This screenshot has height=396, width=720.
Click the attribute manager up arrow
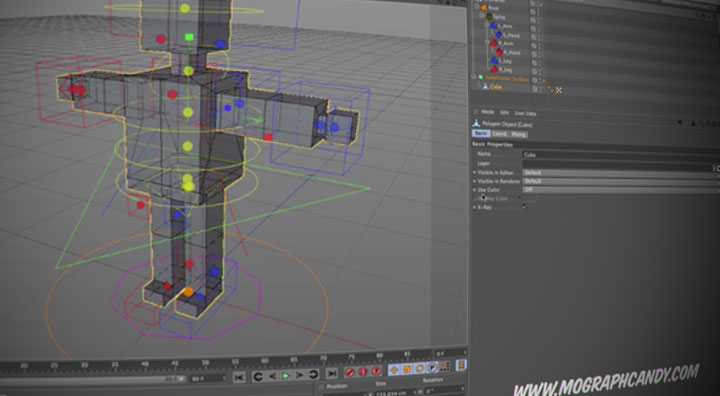(x=693, y=123)
